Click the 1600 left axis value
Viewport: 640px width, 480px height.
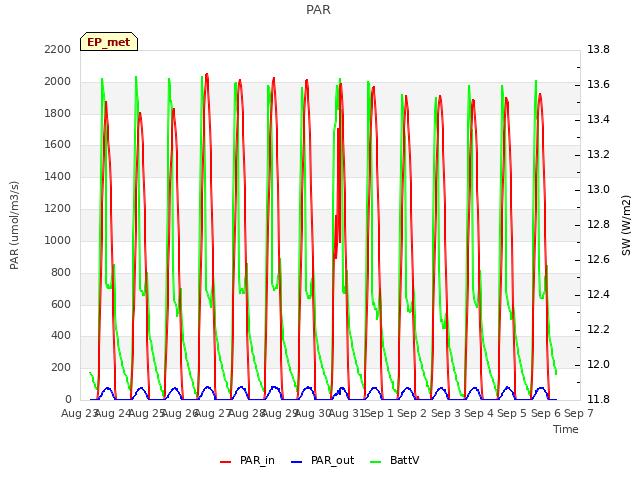(58, 144)
